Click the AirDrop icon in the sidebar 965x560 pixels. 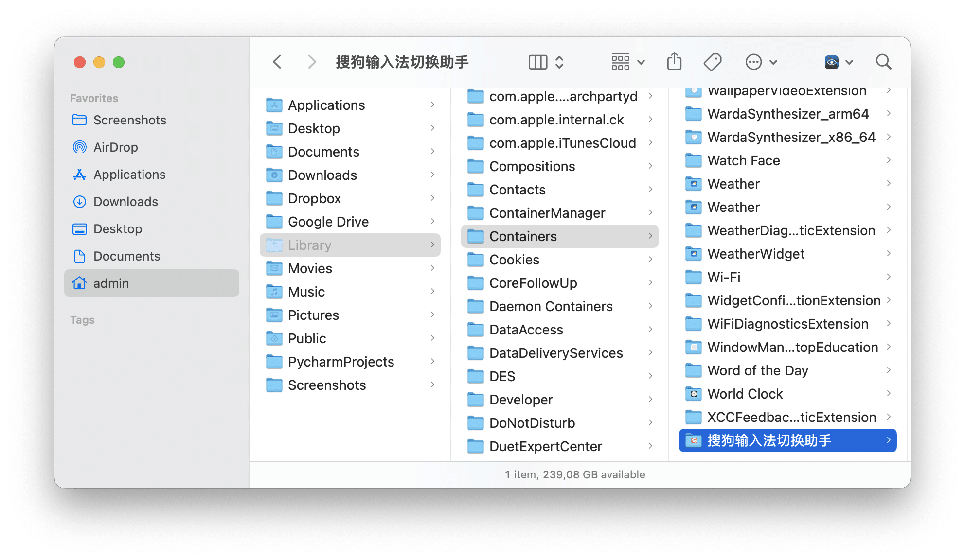pos(79,147)
